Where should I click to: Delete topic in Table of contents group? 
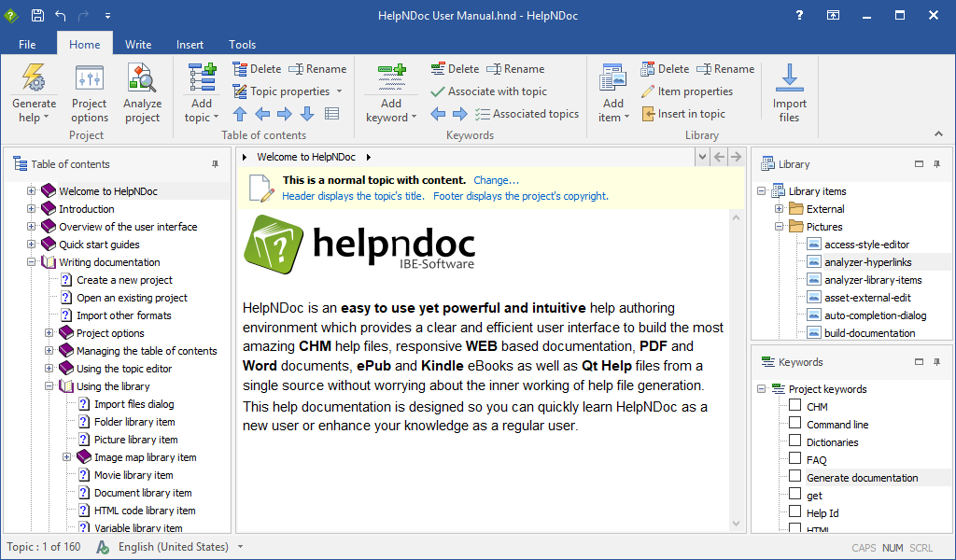(x=257, y=69)
